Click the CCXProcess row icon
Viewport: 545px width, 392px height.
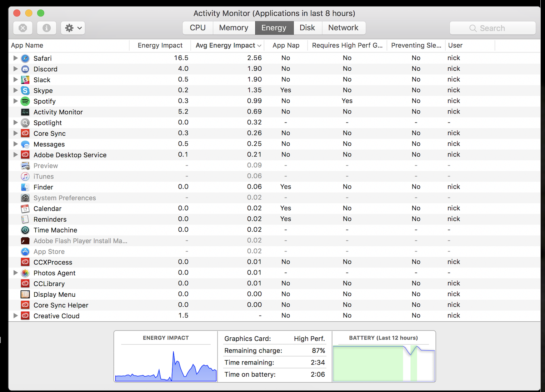point(25,262)
